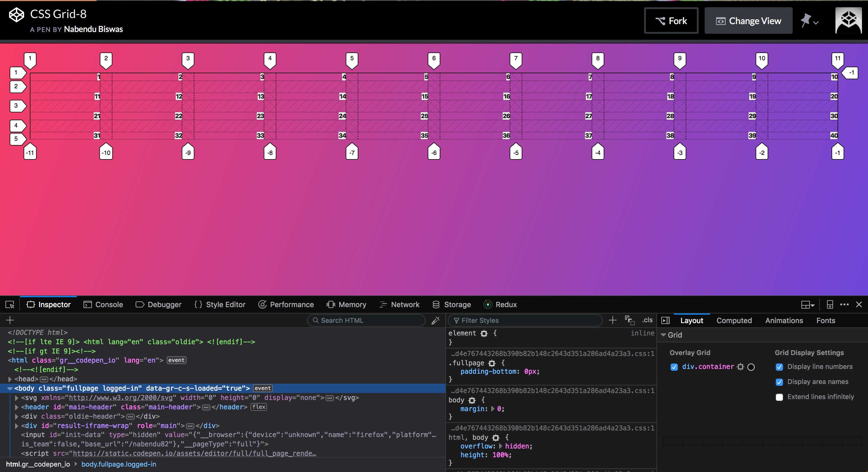Image resolution: width=868 pixels, height=472 pixels.
Task: Click the Change View button
Action: pyautogui.click(x=748, y=21)
